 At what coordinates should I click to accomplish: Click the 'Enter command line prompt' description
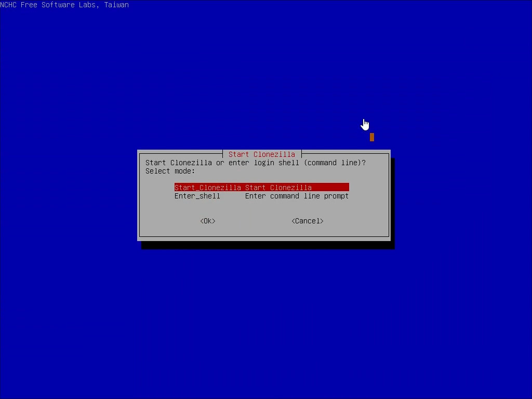(297, 196)
